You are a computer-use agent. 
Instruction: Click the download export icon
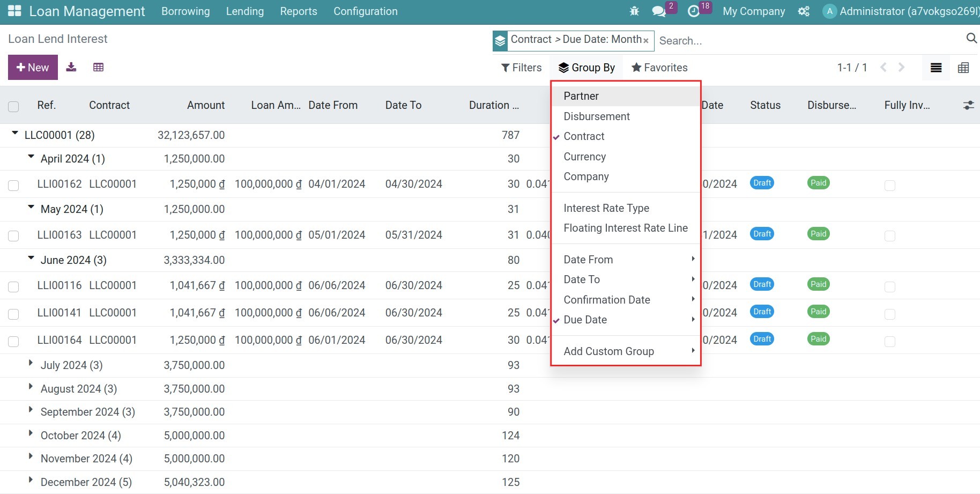click(x=71, y=67)
